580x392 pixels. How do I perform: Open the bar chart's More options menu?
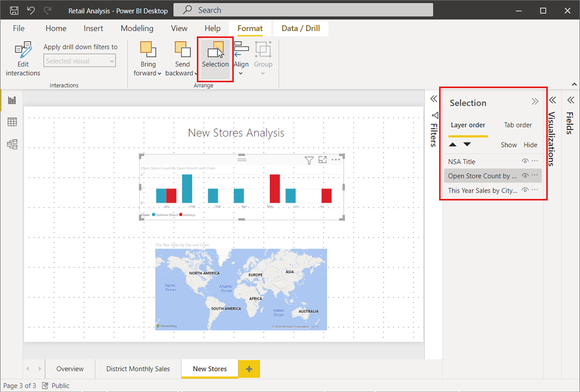point(336,160)
